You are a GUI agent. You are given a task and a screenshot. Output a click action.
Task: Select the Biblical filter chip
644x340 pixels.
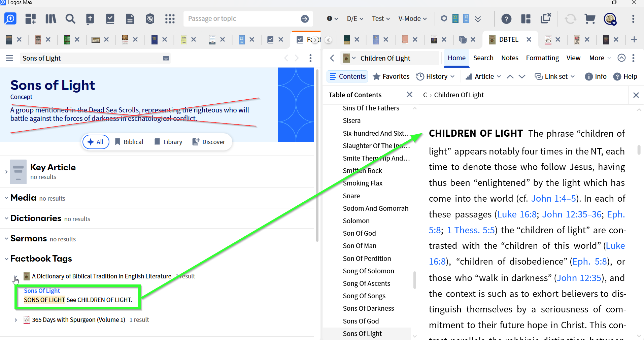point(129,142)
